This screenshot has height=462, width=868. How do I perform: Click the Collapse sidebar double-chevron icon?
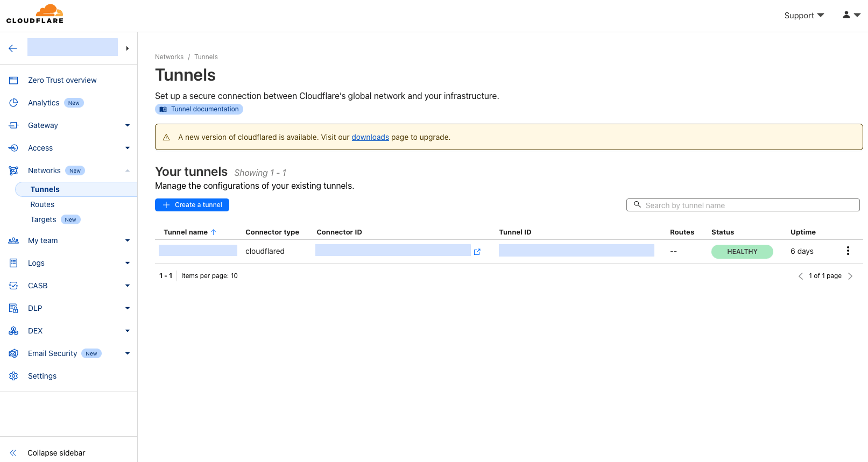(13, 453)
